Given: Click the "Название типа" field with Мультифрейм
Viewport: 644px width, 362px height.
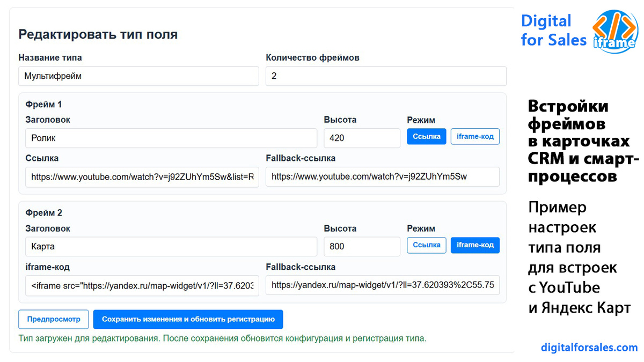Looking at the screenshot, I should (138, 76).
